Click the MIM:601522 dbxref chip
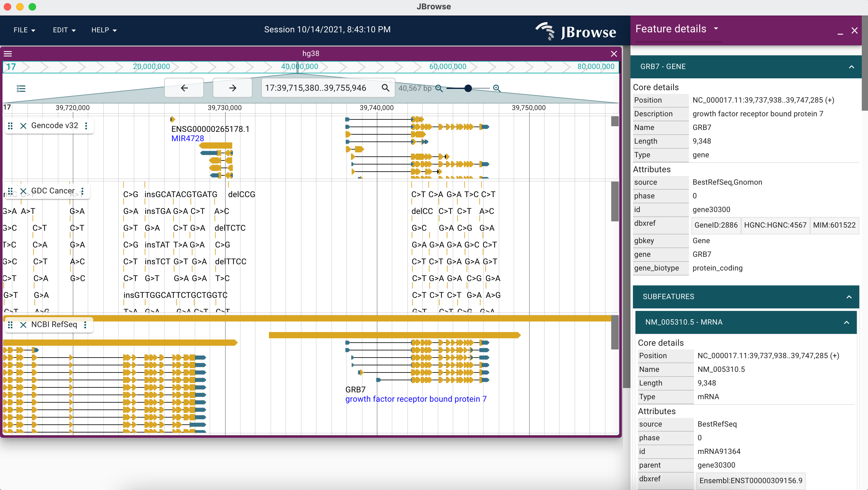 coord(834,225)
